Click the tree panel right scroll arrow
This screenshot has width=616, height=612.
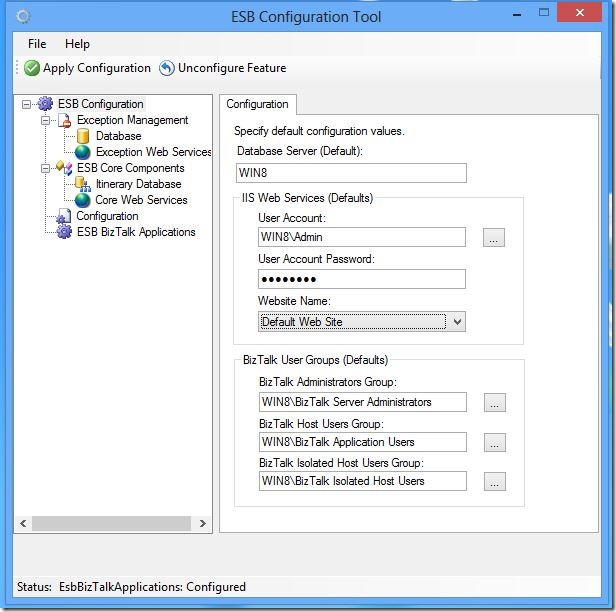tap(203, 524)
